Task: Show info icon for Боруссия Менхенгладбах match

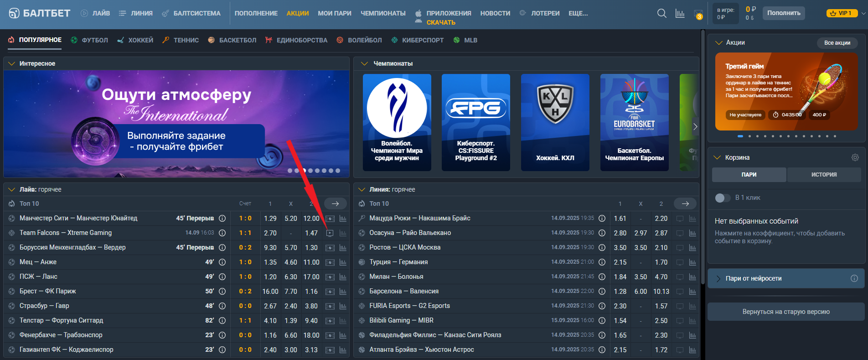Action: point(222,247)
